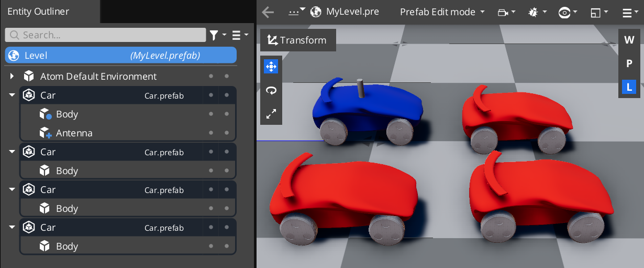Click the back arrow in viewport toolbar
The height and width of the screenshot is (268, 644).
click(268, 12)
